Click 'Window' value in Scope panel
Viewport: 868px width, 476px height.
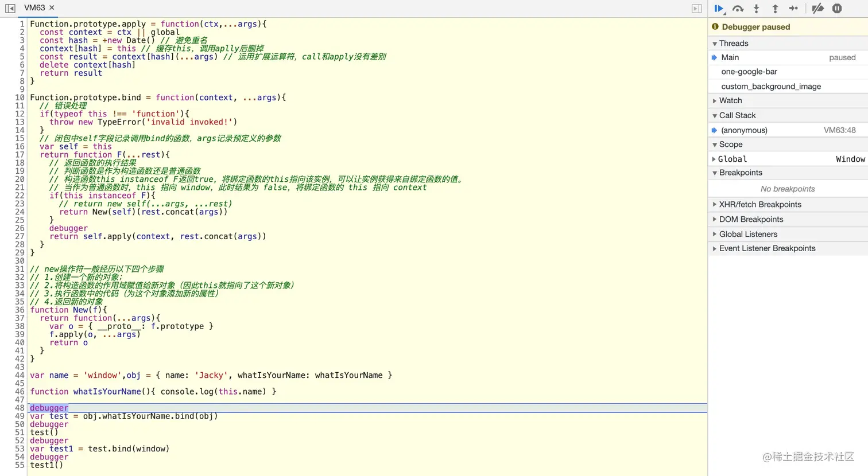click(x=850, y=159)
